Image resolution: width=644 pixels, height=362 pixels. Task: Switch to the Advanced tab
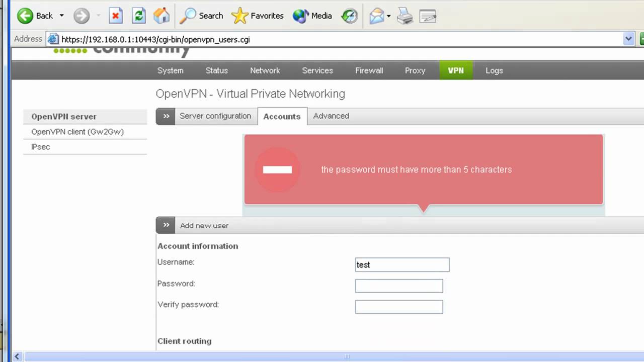pyautogui.click(x=331, y=116)
